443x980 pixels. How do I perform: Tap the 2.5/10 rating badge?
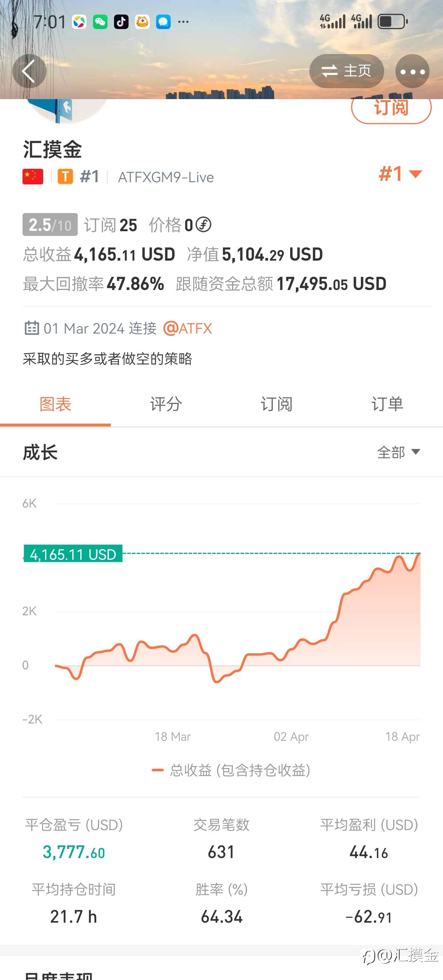coord(50,225)
